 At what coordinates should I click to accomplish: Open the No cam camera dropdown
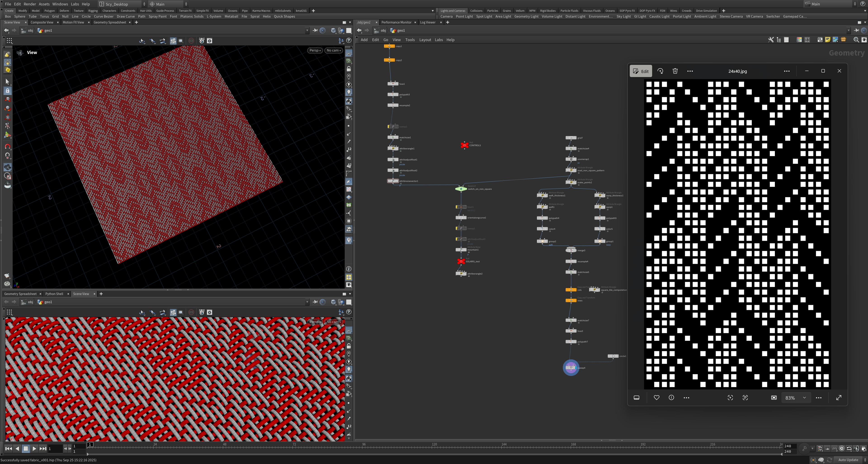coord(334,50)
